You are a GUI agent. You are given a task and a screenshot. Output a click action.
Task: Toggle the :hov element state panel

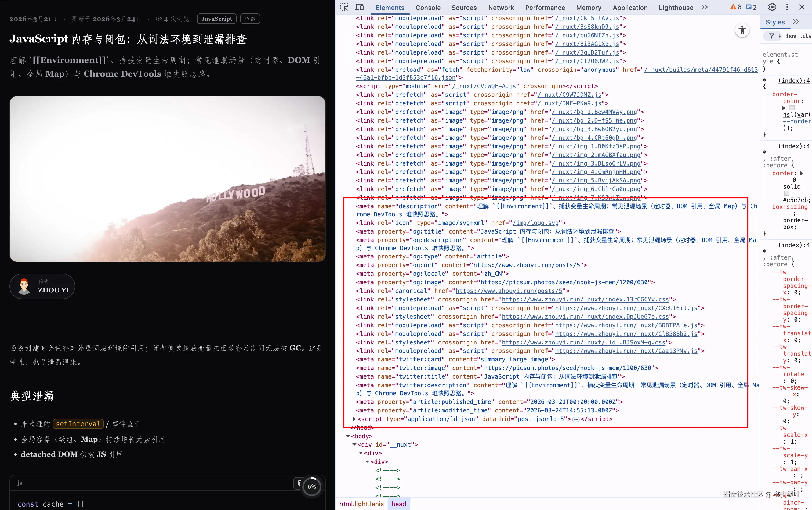tap(791, 36)
